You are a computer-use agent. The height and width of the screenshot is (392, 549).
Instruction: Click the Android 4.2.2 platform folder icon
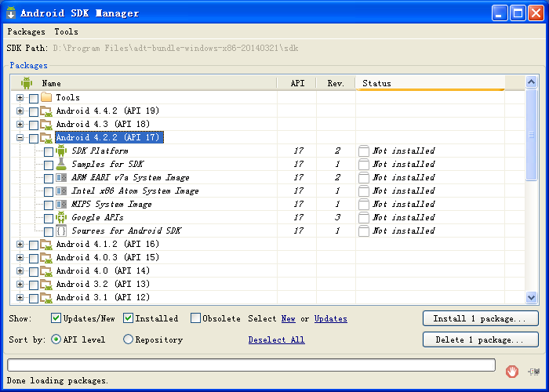click(x=46, y=137)
